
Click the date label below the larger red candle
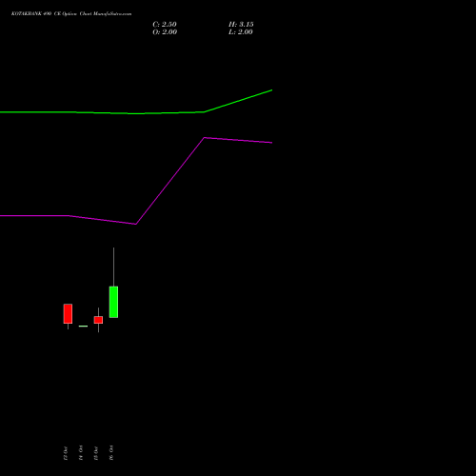tap(66, 453)
